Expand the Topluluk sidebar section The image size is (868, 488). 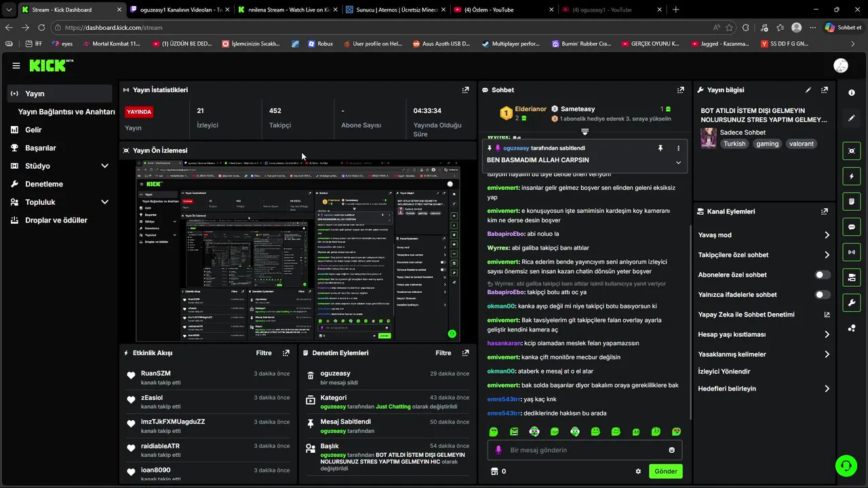(104, 202)
